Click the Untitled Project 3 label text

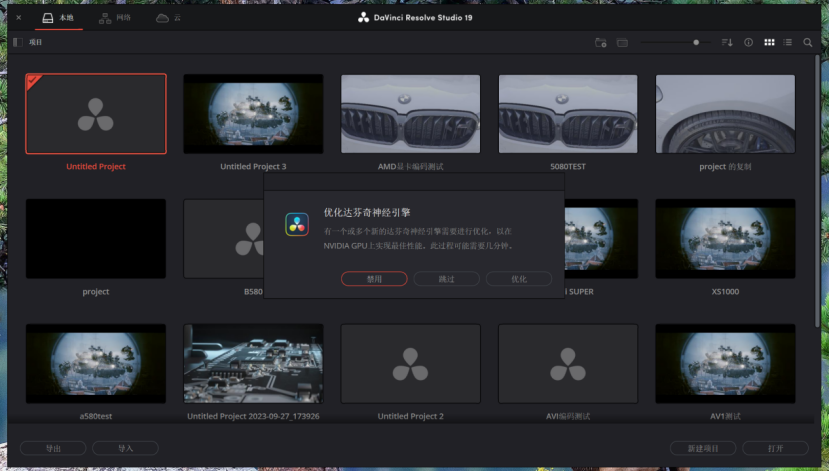pos(253,167)
